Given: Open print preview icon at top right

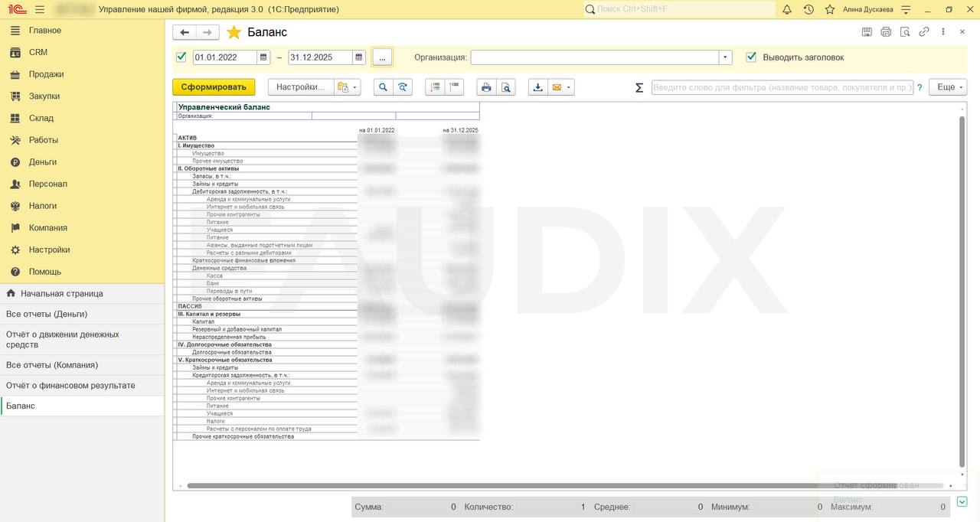Looking at the screenshot, I should (905, 32).
